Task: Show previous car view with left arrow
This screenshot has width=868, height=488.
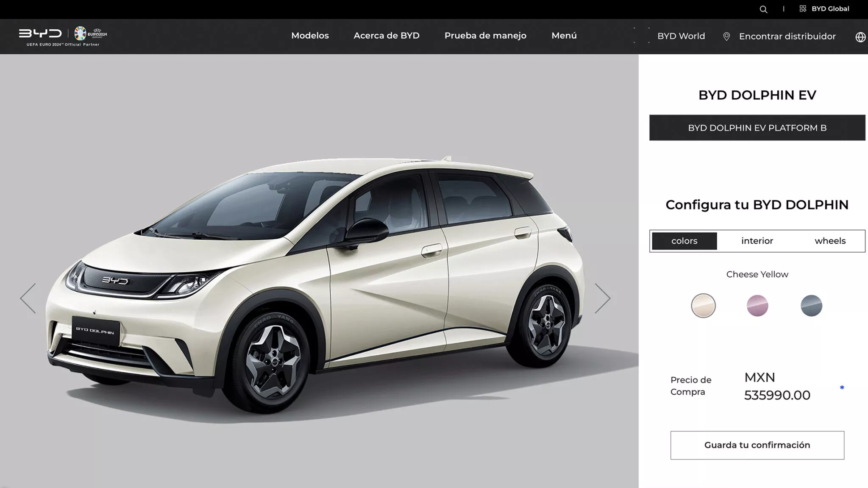Action: click(28, 298)
